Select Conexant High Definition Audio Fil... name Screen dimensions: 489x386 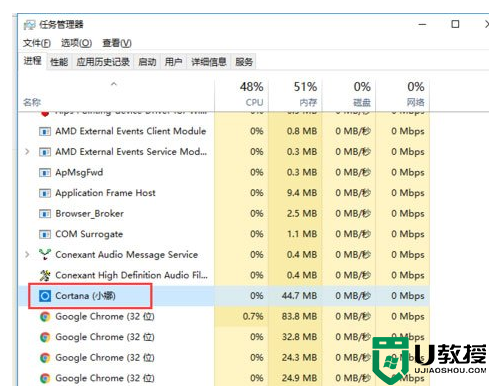[131, 275]
